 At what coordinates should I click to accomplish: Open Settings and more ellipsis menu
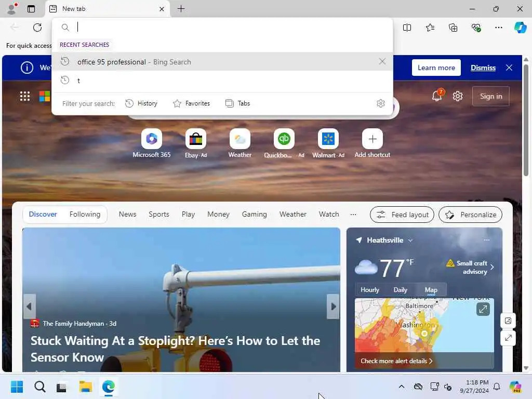click(x=499, y=28)
